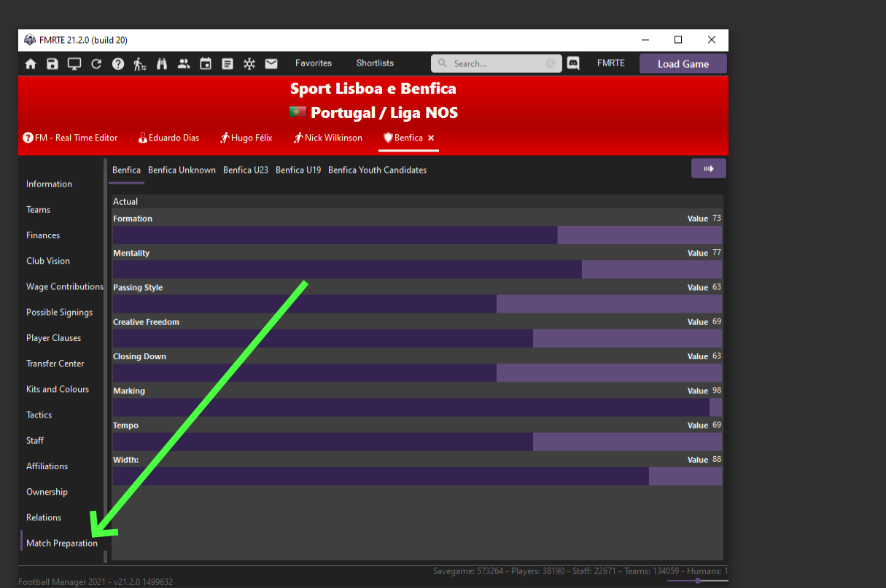
Task: Open Finances in sidebar
Action: tap(43, 235)
